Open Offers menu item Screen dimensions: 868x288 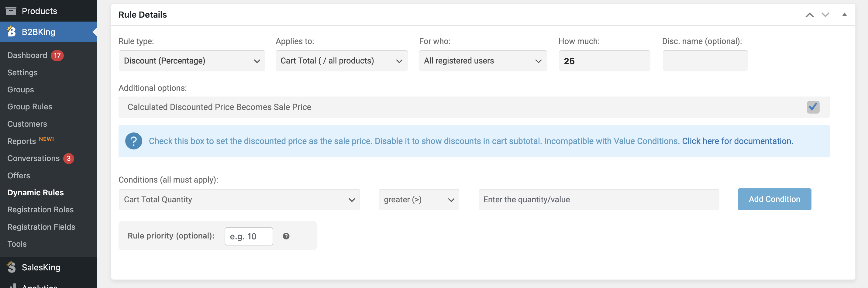pos(19,176)
